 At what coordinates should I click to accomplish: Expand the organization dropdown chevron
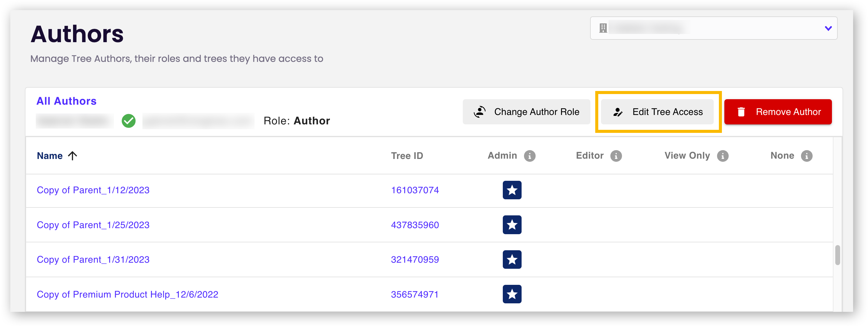point(828,28)
